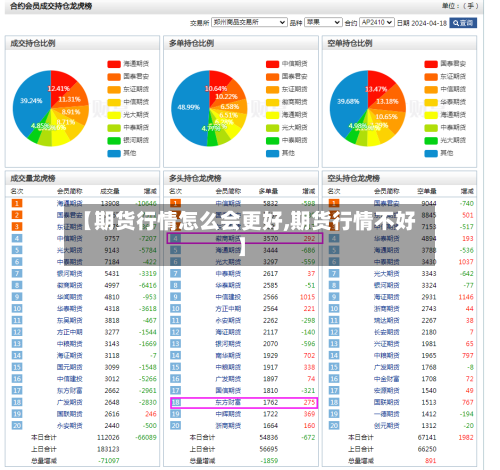
Task: Click the 48.99% blue pie slice
Action: pos(188,108)
